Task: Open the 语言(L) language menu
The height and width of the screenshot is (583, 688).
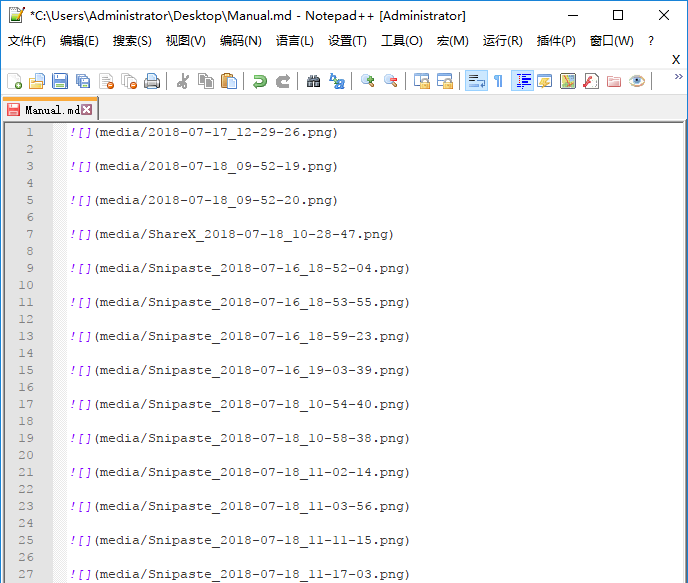Action: (x=294, y=41)
